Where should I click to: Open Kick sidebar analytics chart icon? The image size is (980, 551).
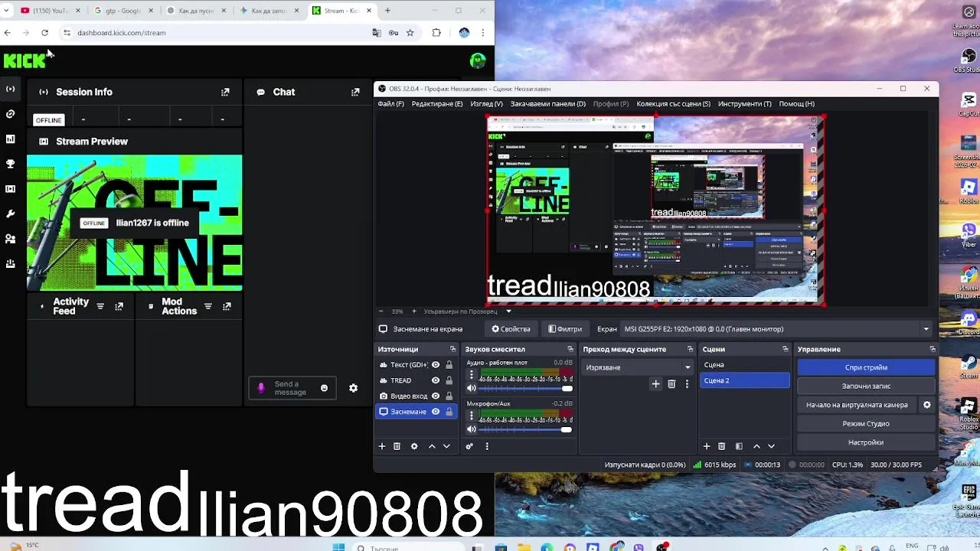[10, 139]
